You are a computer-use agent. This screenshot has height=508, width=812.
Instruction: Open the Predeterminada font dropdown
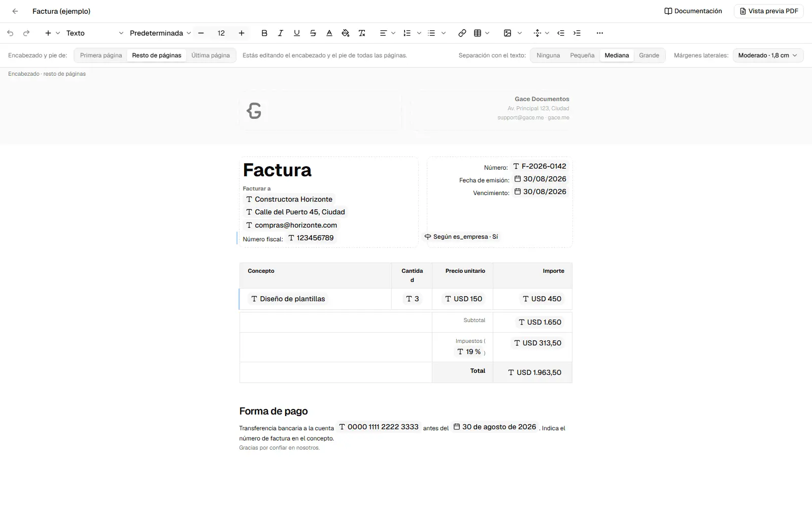point(160,33)
